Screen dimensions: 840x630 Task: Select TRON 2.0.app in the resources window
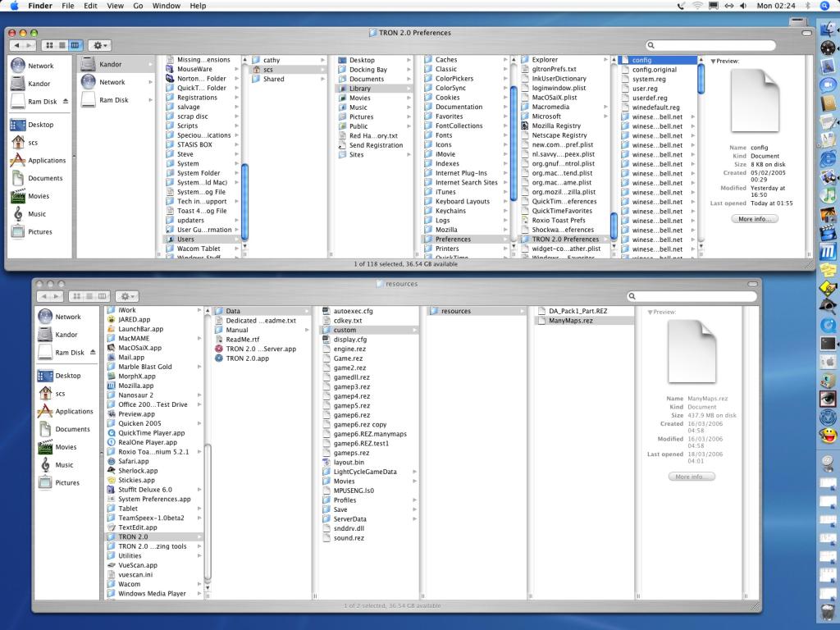(247, 358)
